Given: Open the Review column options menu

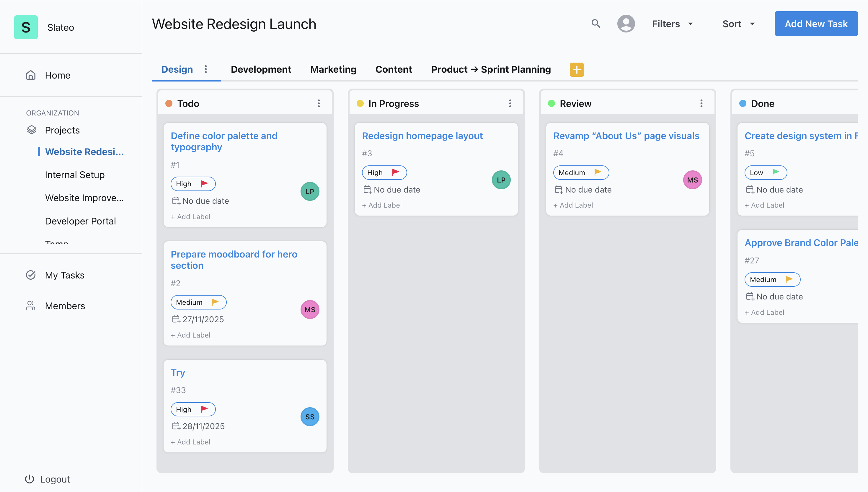Looking at the screenshot, I should point(701,103).
